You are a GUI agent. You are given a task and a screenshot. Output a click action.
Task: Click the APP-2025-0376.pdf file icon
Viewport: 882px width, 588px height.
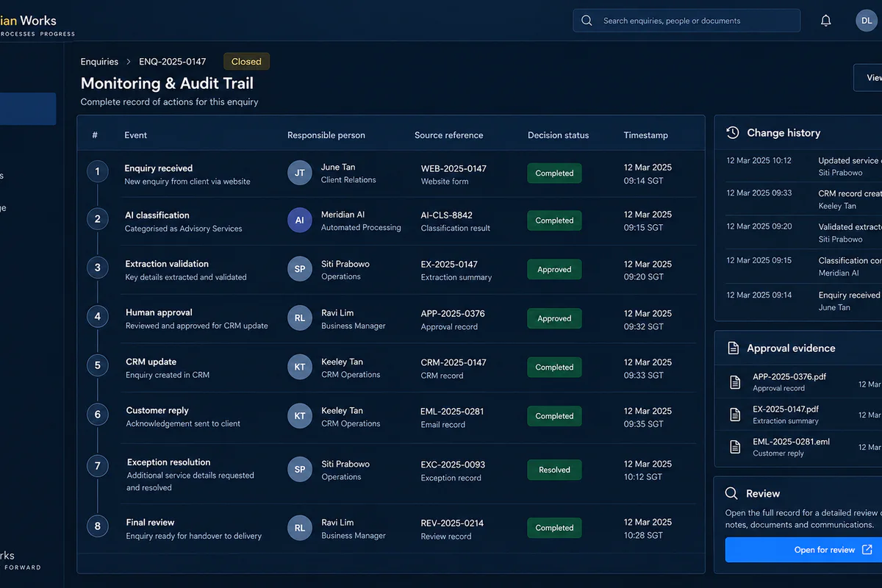(735, 382)
